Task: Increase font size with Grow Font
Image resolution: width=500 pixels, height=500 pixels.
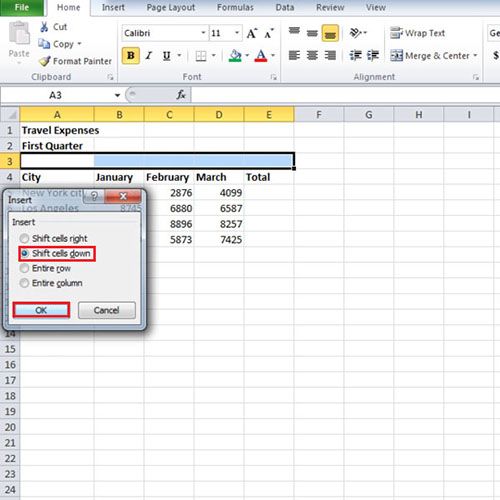Action: (x=252, y=33)
